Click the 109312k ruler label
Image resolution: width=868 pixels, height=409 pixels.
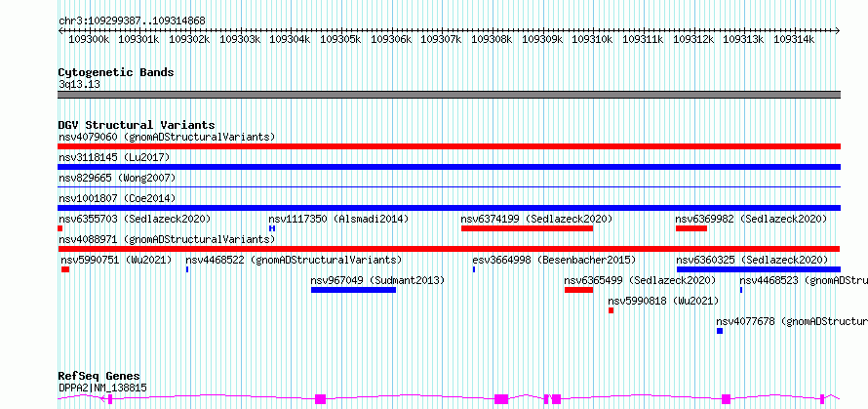[693, 39]
